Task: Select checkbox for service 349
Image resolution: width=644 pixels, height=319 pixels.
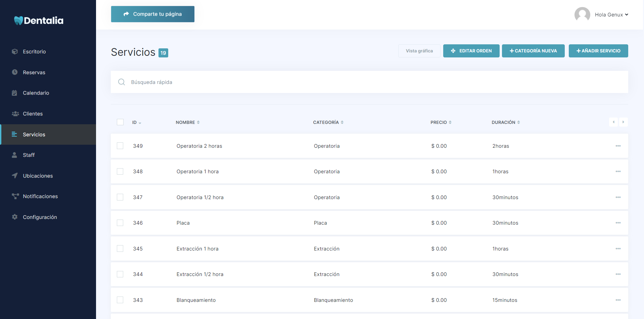Action: click(120, 146)
